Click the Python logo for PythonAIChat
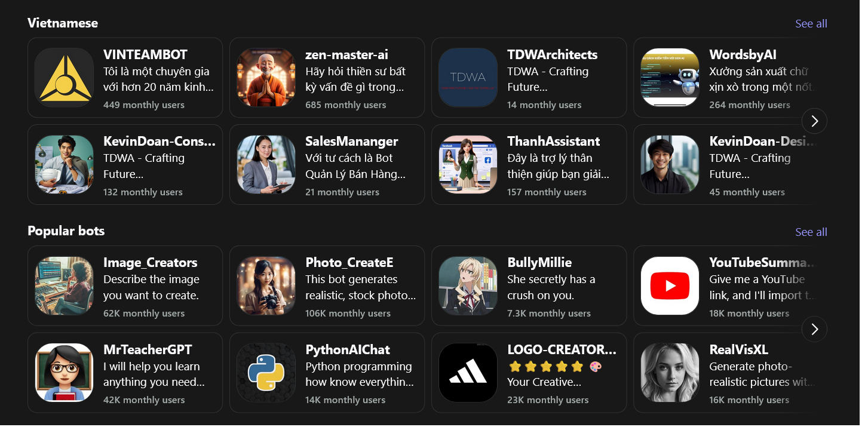The image size is (868, 430). click(x=266, y=373)
